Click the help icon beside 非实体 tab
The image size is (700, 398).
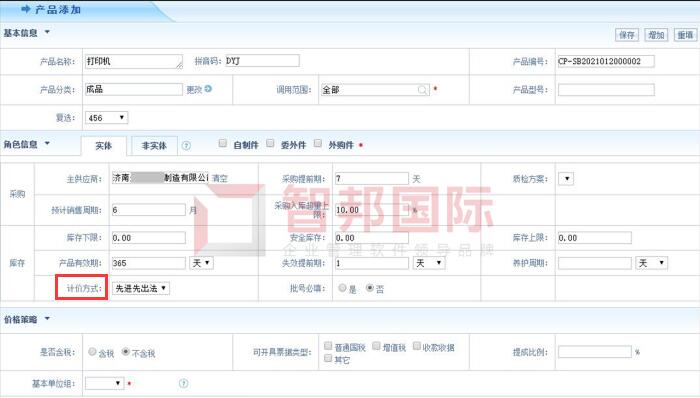coord(186,146)
